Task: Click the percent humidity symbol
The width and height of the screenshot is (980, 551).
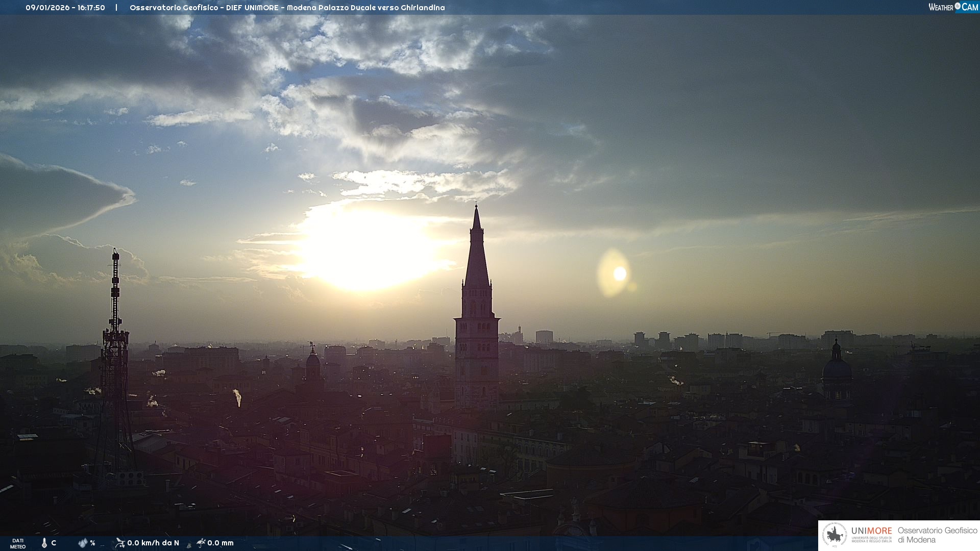Action: [x=92, y=543]
